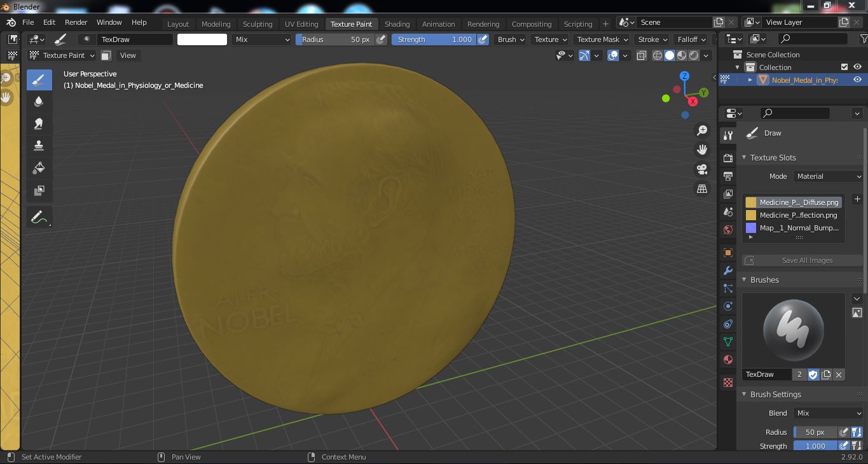Open the Output properties tab

coord(728,176)
